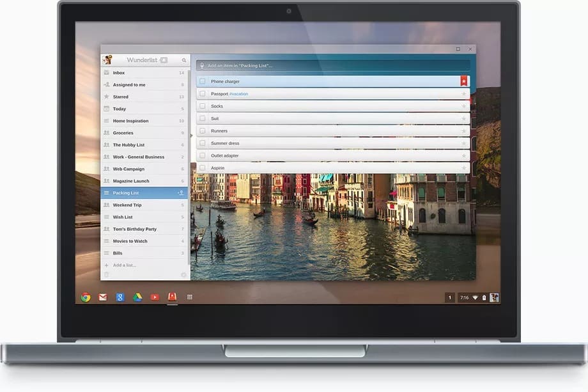Tick the Outlet adapter checkbox

pyautogui.click(x=203, y=155)
